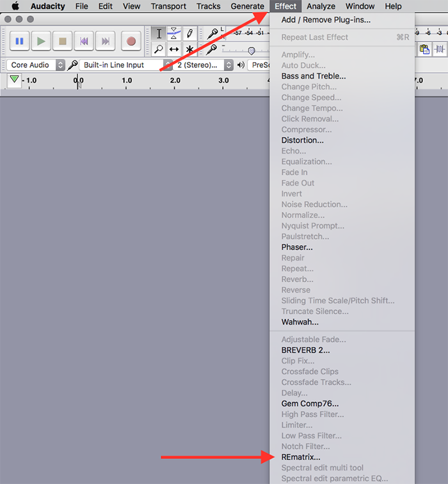Choose Add / Remove Plug-ins...
448x484 pixels.
342,20
